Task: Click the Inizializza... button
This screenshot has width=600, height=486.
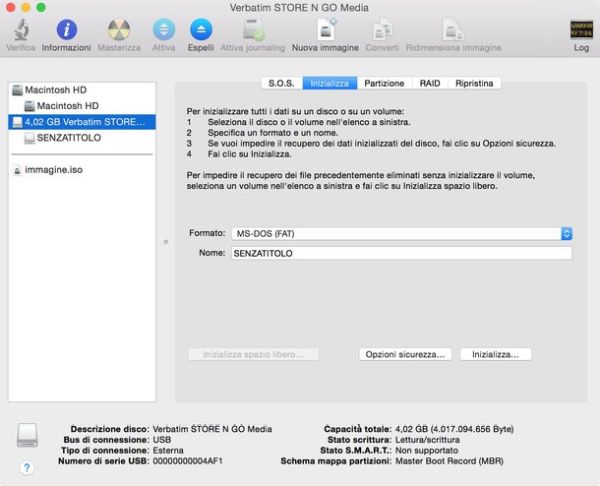Action: pos(496,354)
